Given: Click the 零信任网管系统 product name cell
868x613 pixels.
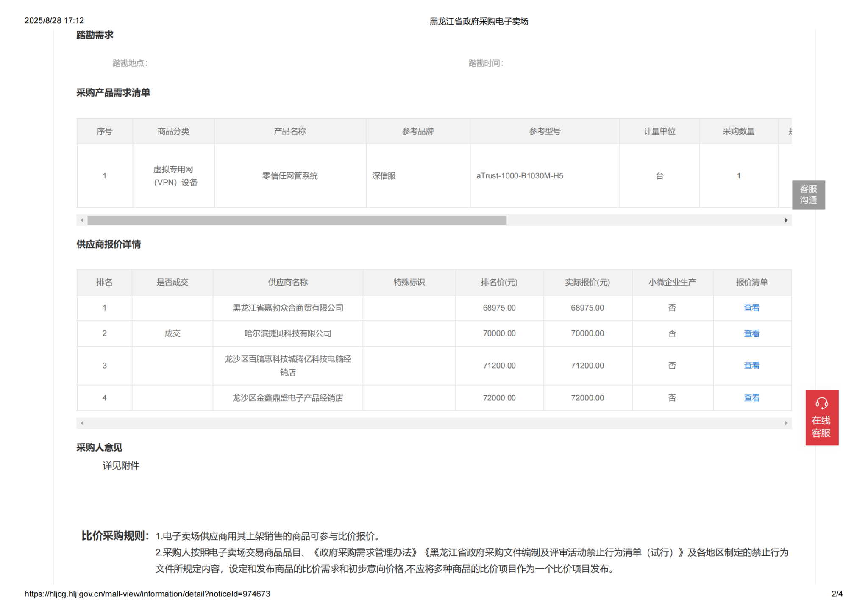Looking at the screenshot, I should pyautogui.click(x=290, y=176).
